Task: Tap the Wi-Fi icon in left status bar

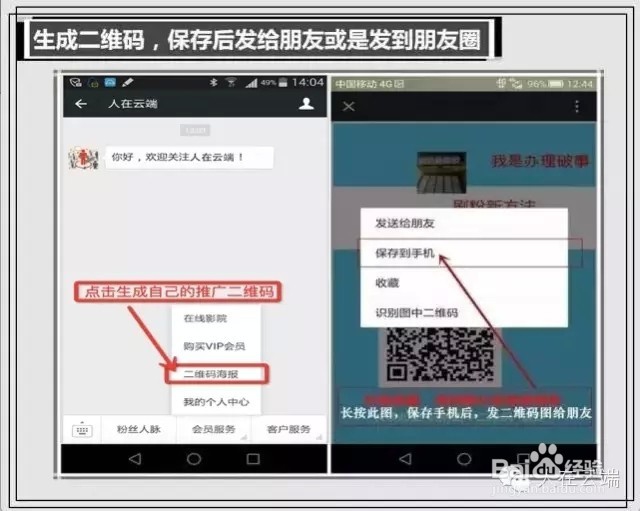Action: (x=231, y=83)
